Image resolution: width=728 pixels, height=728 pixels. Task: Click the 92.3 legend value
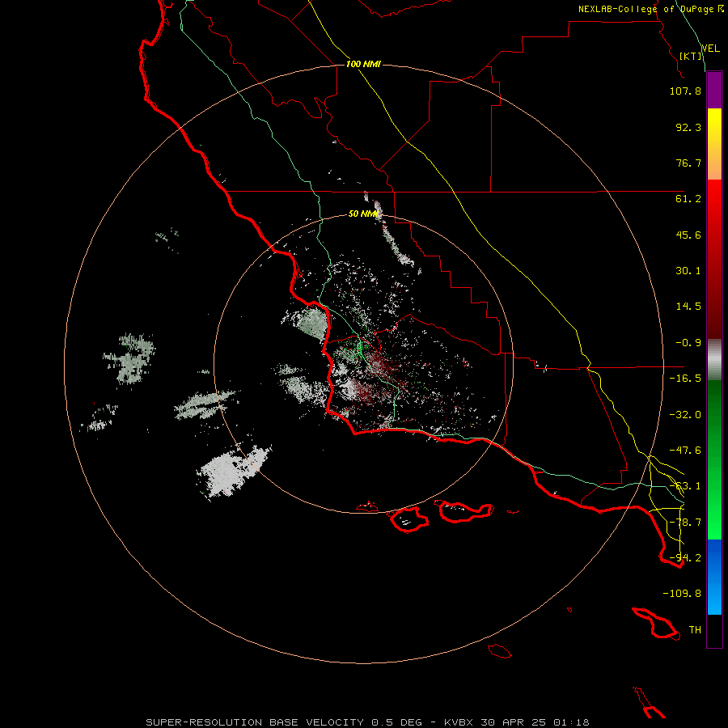[x=688, y=127]
